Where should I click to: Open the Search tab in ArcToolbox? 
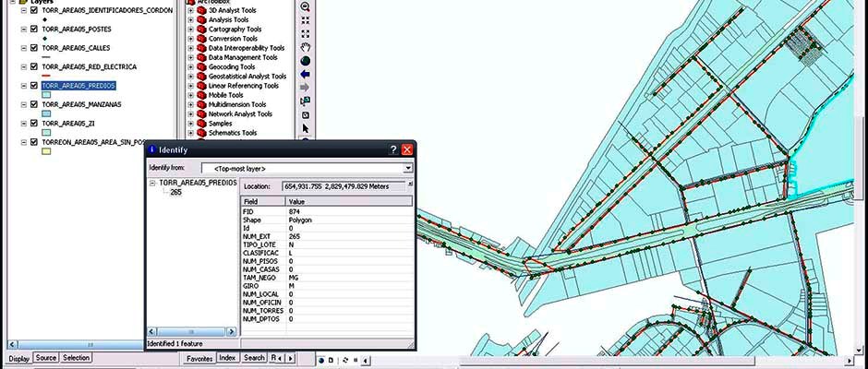[254, 358]
